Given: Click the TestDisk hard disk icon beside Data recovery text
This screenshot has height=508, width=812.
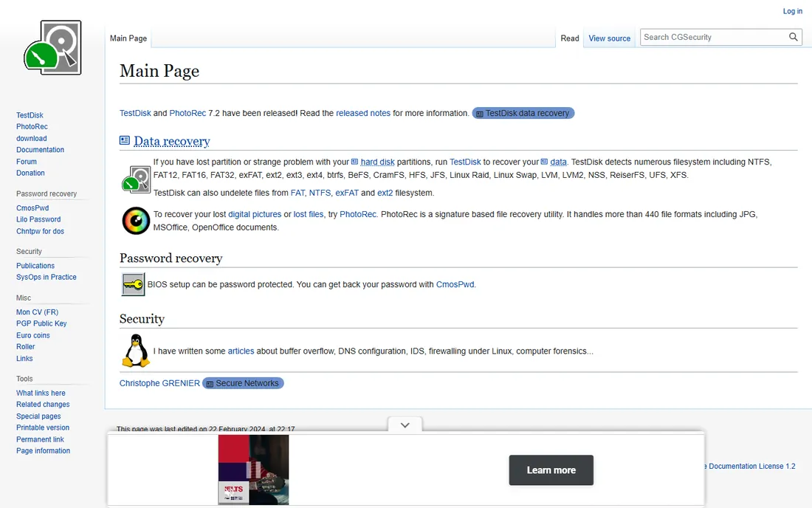Looking at the screenshot, I should point(137,179).
